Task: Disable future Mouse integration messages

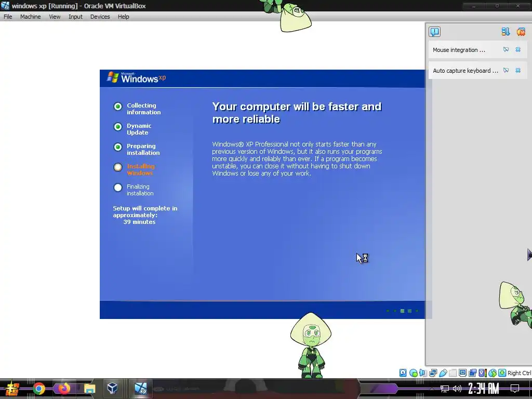Action: click(x=506, y=49)
